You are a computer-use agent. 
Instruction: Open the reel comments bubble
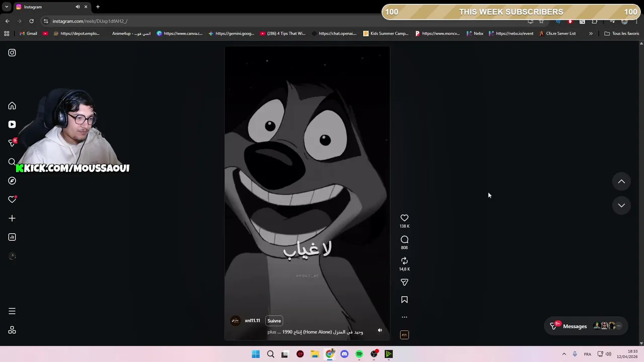[405, 239]
